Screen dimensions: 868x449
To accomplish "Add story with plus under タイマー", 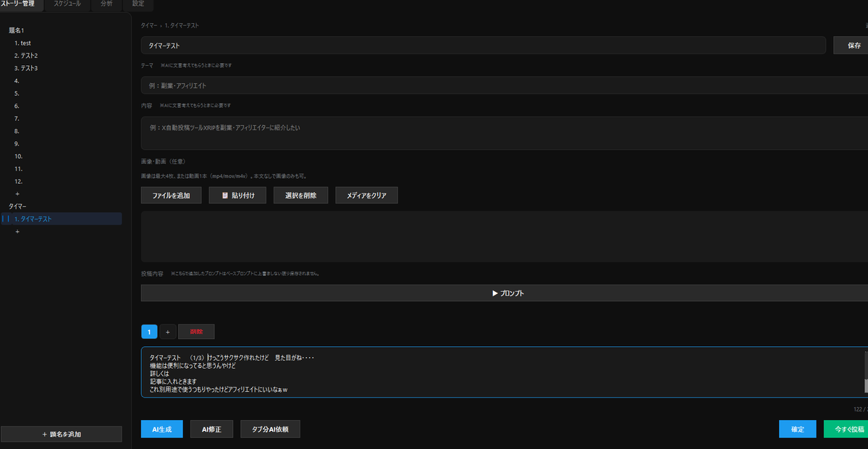I will coord(17,232).
